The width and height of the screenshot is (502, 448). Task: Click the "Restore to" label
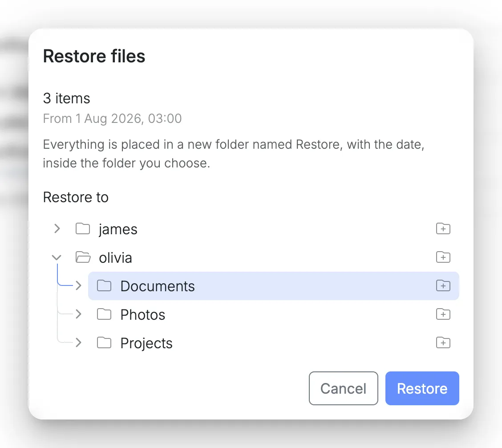(x=76, y=197)
